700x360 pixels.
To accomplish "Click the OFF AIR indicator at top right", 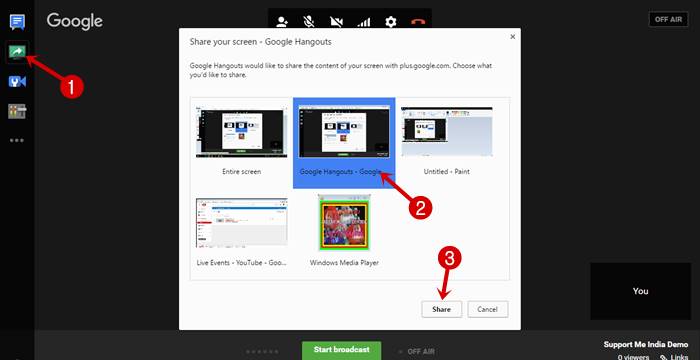I will pos(668,19).
